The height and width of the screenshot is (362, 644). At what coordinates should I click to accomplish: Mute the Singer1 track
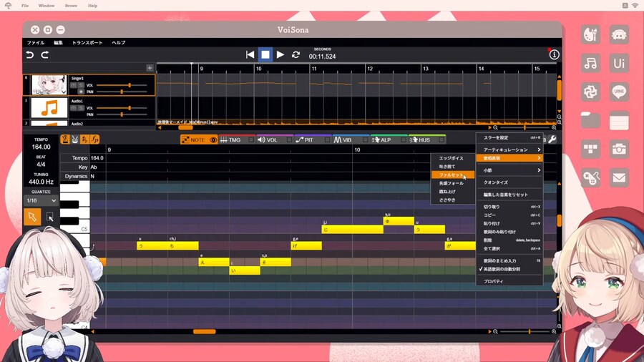point(74,85)
